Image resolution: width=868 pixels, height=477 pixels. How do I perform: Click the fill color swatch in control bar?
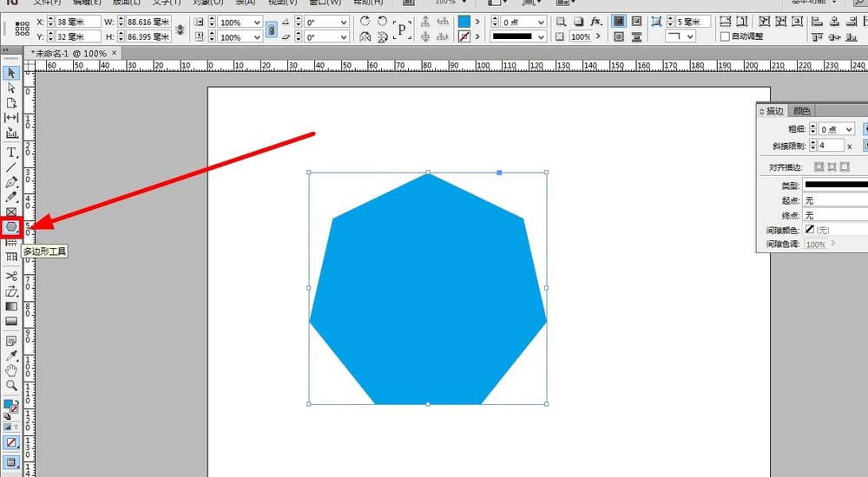tap(464, 22)
